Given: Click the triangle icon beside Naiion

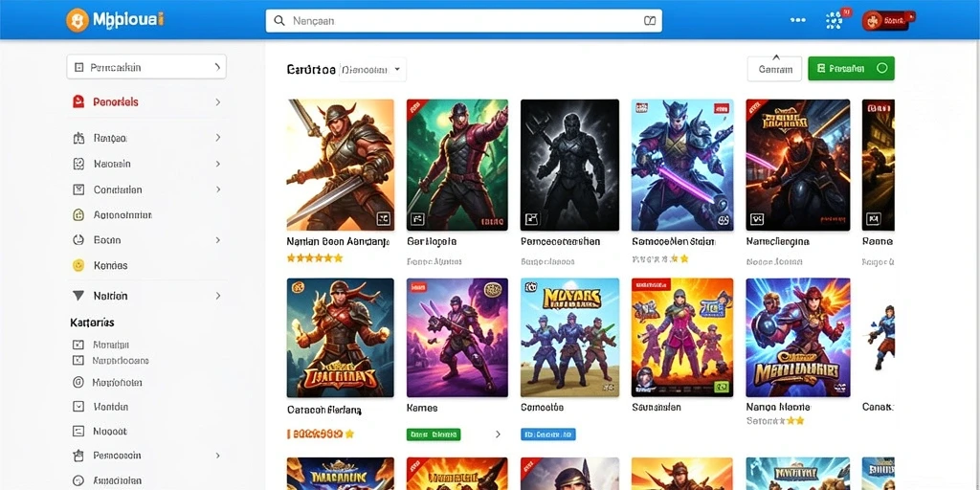Looking at the screenshot, I should click(78, 296).
